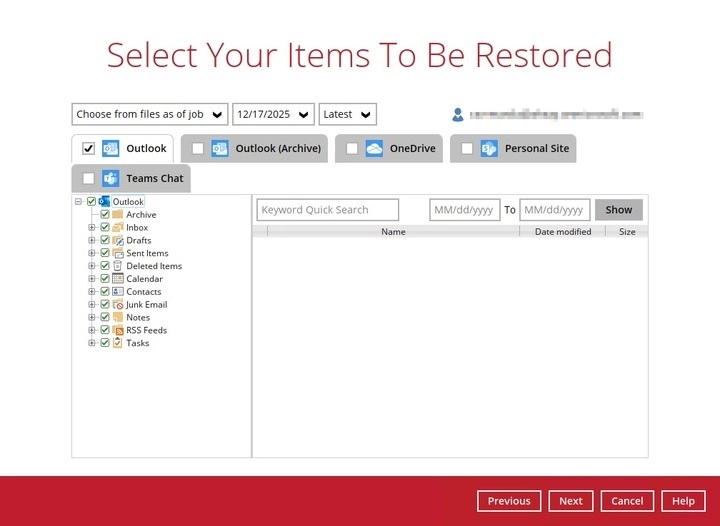720x526 pixels.
Task: Open the Personal Site tab
Action: click(536, 149)
